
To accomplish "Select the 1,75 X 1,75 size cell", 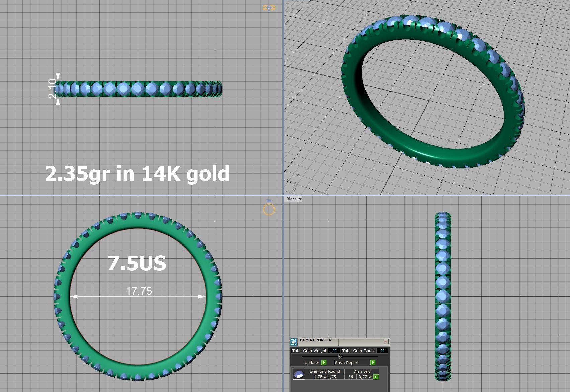I will [x=325, y=377].
